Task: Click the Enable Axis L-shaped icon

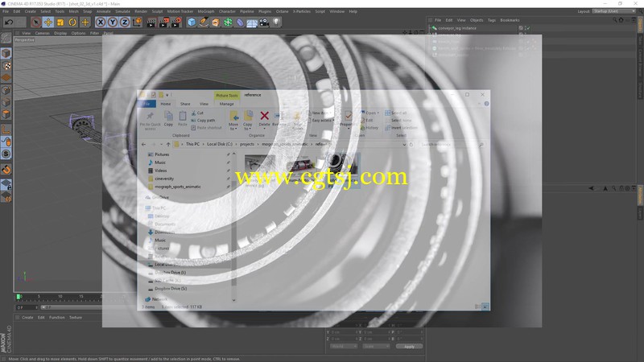Action: (x=6, y=130)
